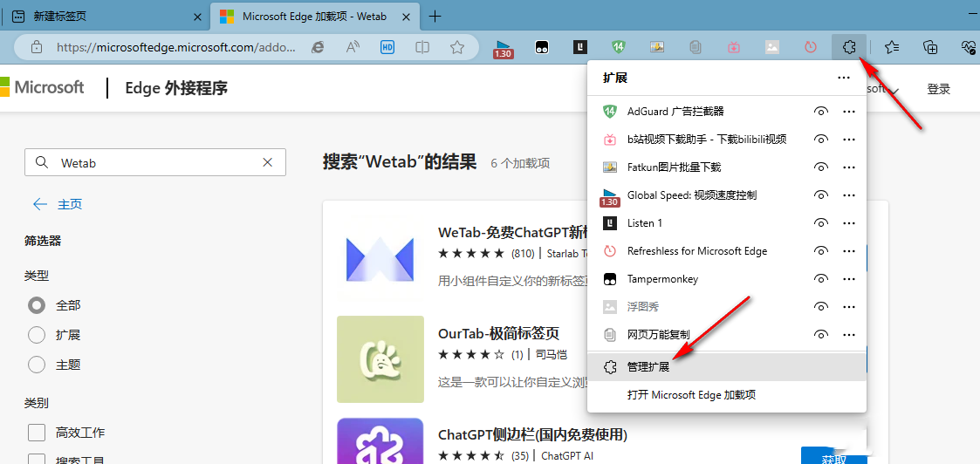Clear the Wetab search box with X

268,162
